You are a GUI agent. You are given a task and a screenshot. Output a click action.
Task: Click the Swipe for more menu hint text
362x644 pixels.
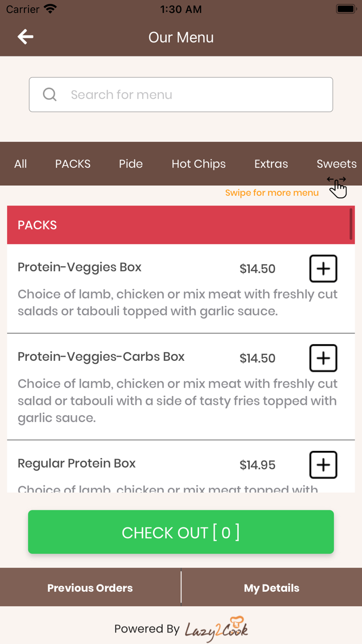[272, 192]
